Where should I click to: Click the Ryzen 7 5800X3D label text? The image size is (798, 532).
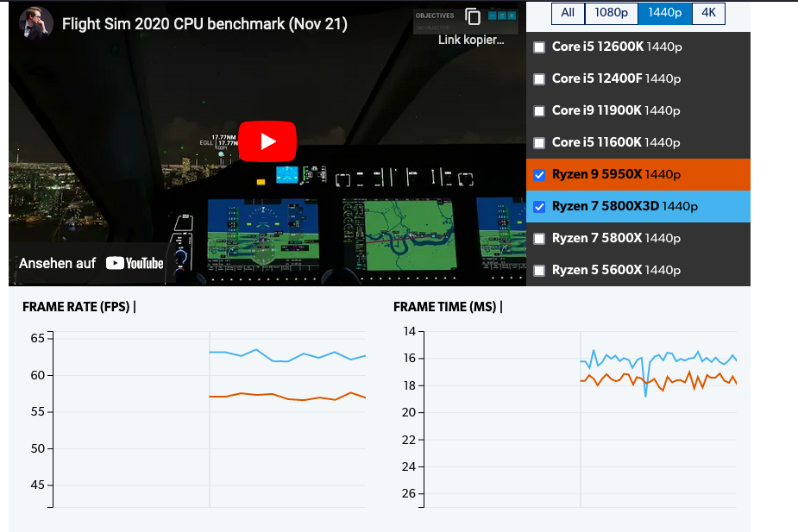625,206
